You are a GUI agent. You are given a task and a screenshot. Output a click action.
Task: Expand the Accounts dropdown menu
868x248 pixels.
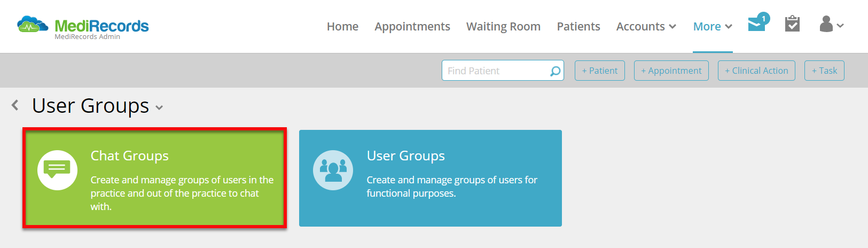point(646,26)
